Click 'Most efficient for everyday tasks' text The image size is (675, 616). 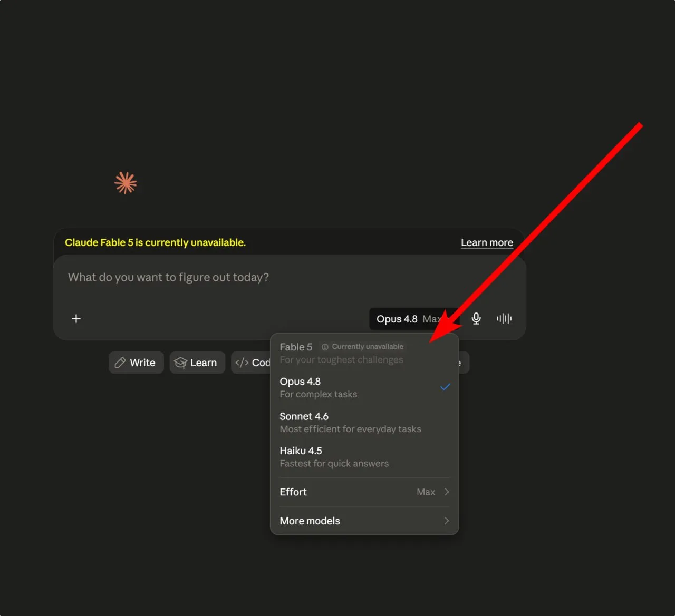(350, 429)
